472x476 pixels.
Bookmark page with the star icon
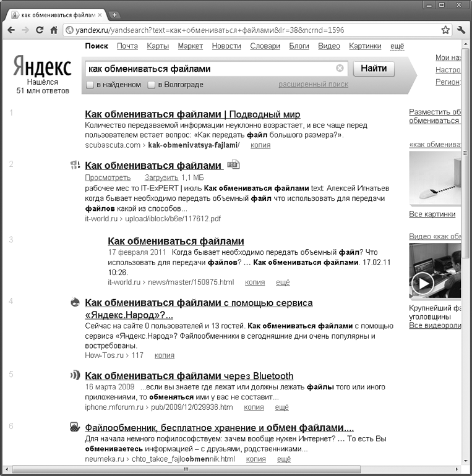point(445,30)
